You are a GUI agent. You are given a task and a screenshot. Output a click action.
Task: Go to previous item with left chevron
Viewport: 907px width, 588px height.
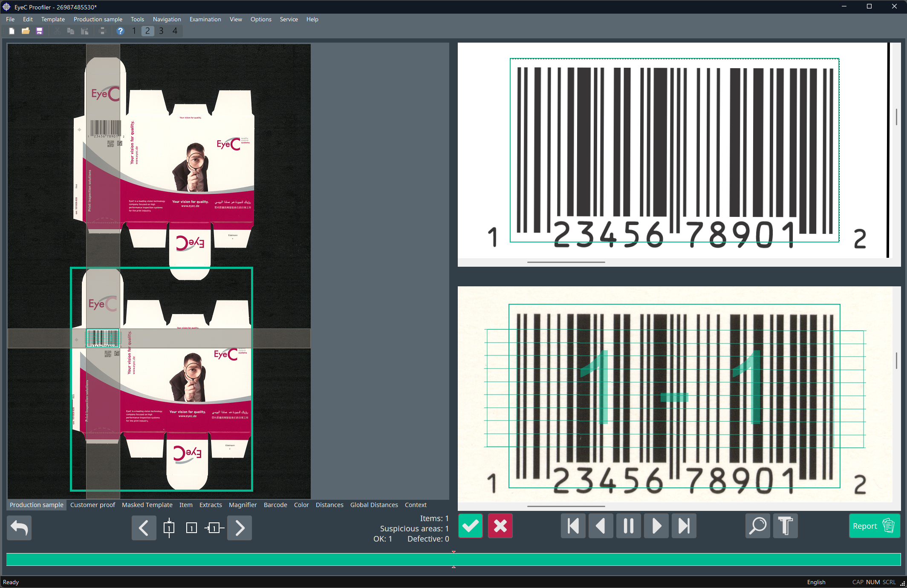[144, 528]
